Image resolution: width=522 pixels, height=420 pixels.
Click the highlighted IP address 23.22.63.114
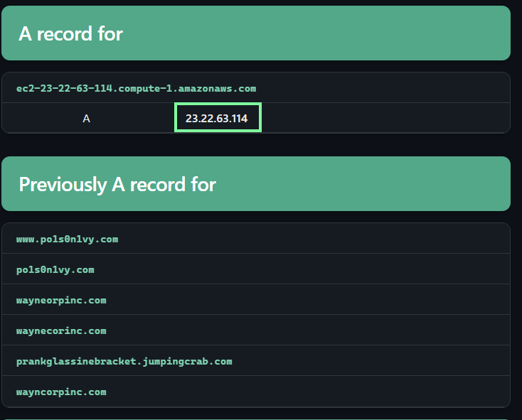216,118
